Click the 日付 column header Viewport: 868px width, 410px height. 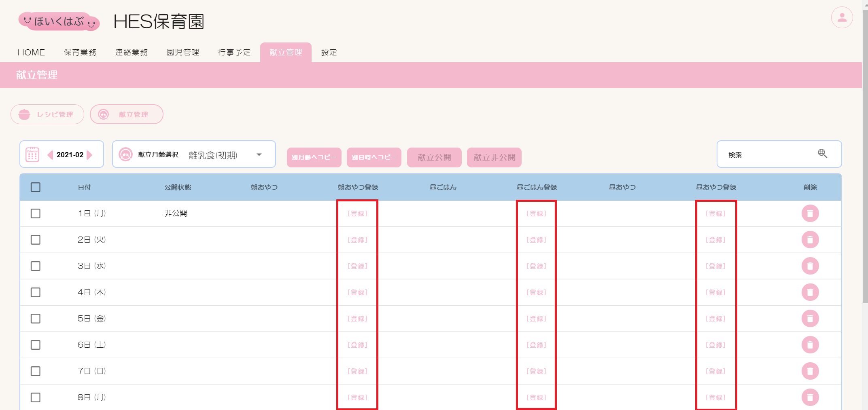pyautogui.click(x=84, y=187)
